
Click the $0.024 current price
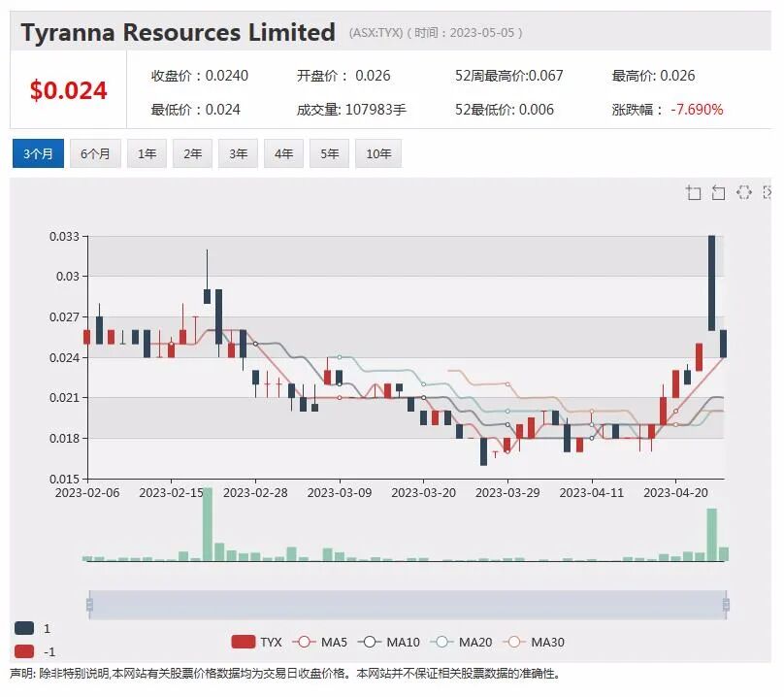(x=69, y=90)
